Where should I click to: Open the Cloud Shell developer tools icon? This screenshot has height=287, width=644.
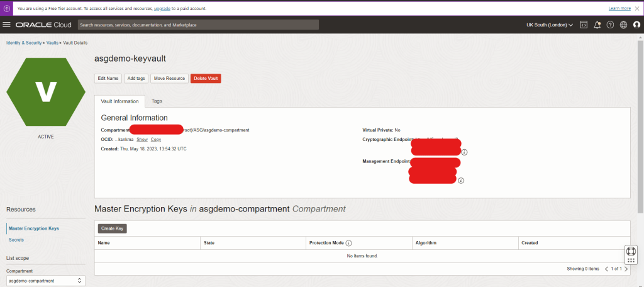[584, 25]
